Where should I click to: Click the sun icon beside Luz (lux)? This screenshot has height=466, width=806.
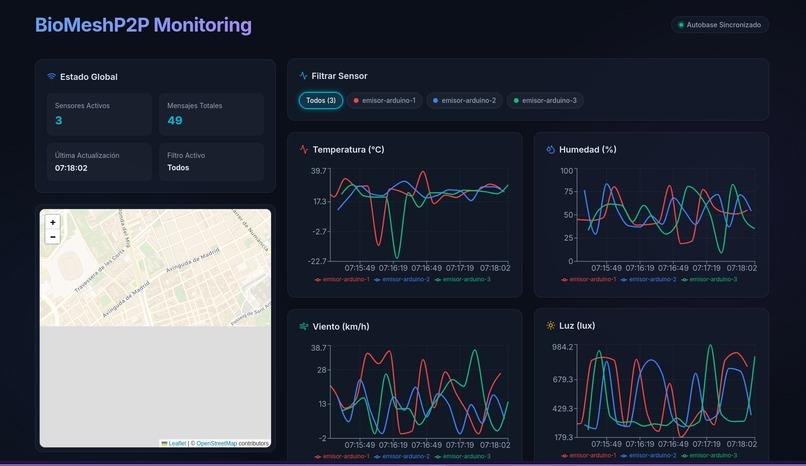point(551,326)
